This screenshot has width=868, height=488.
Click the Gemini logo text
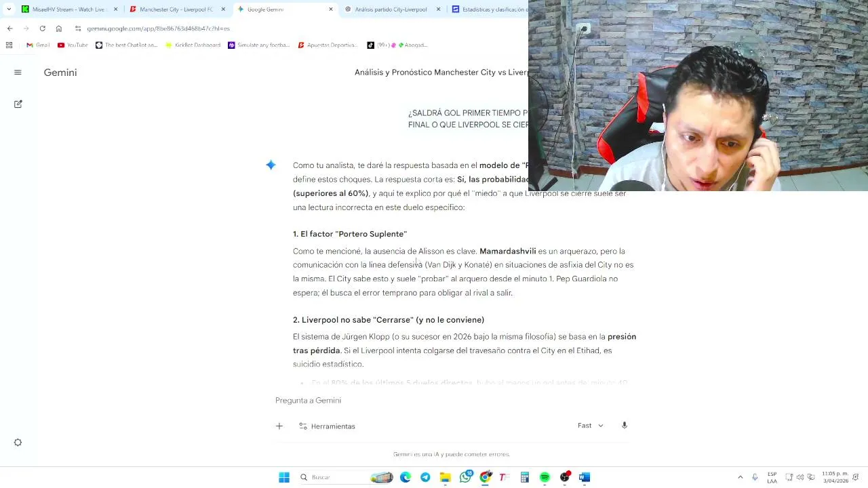(x=60, y=73)
